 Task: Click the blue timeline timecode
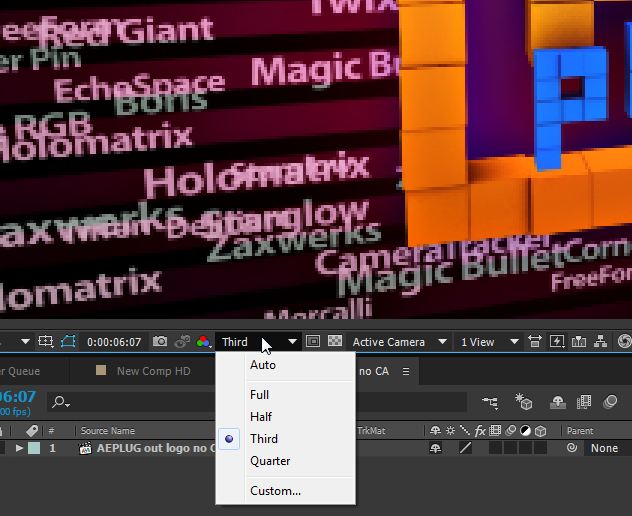pos(18,396)
